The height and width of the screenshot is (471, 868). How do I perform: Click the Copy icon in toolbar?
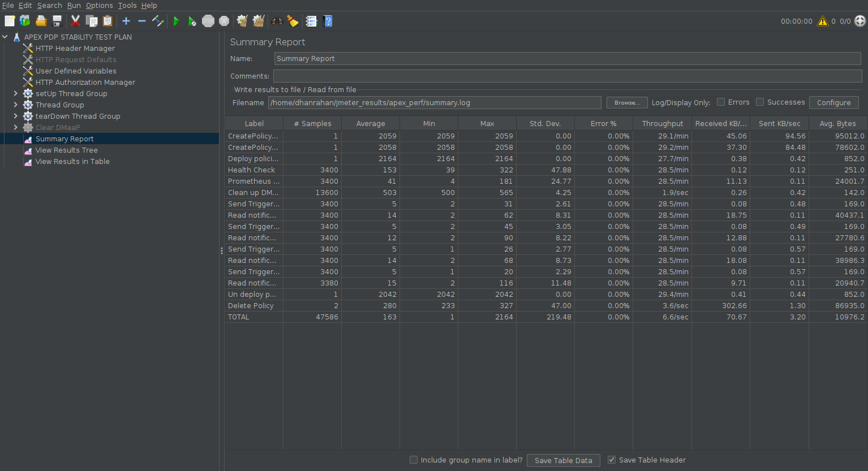point(92,21)
